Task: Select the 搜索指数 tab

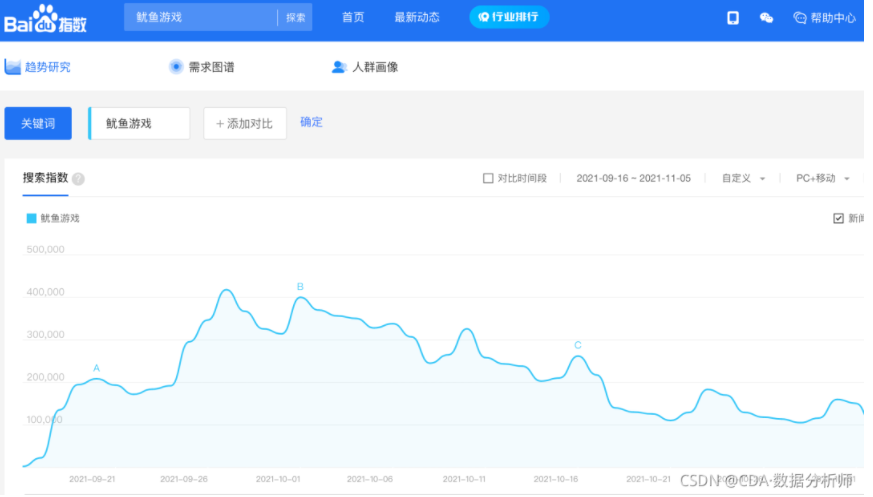Action: coord(45,178)
